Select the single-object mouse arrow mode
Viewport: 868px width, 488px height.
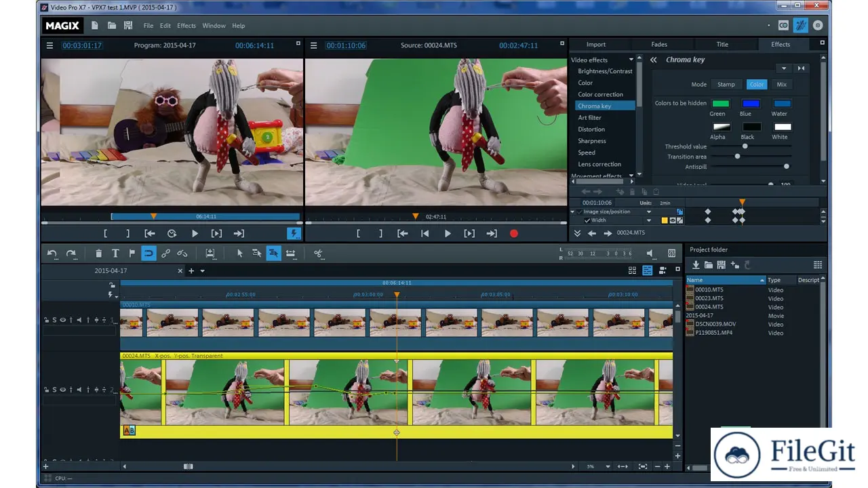coord(239,253)
